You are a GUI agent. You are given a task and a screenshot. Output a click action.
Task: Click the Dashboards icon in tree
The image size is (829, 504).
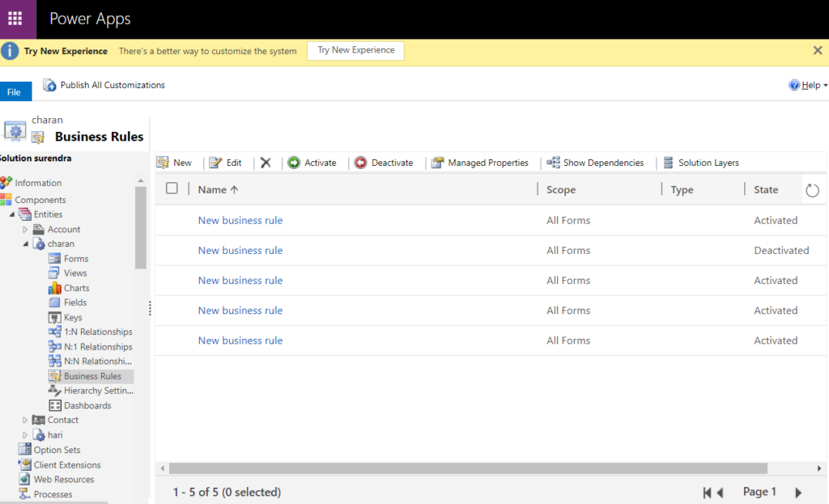click(x=55, y=405)
